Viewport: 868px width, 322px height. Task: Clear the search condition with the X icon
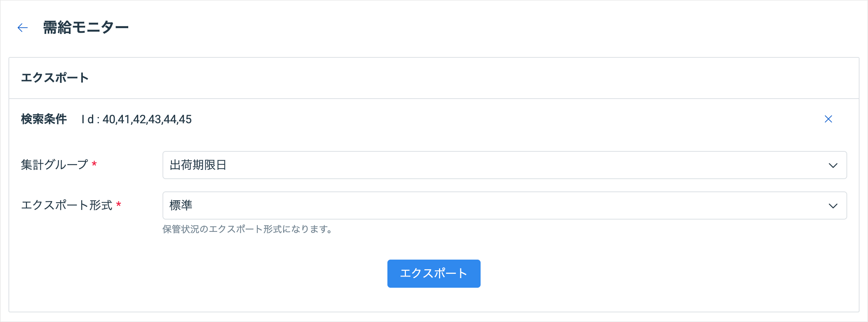tap(828, 119)
